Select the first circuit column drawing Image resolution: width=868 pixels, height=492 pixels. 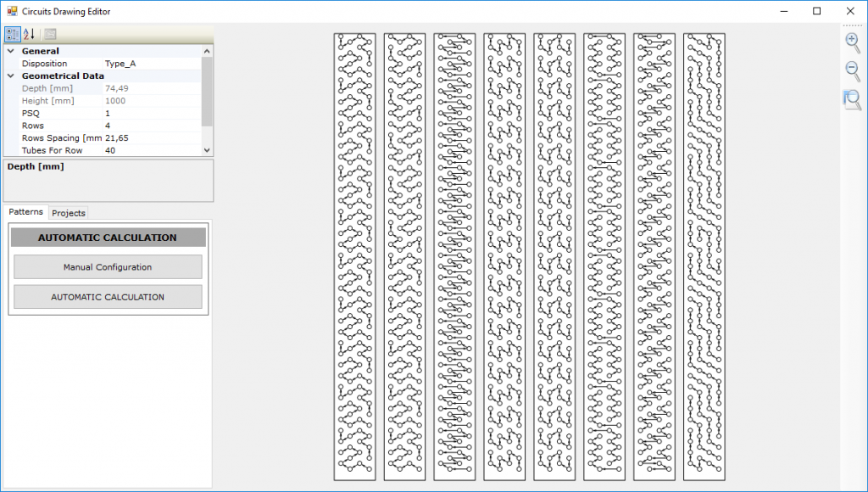coord(354,254)
